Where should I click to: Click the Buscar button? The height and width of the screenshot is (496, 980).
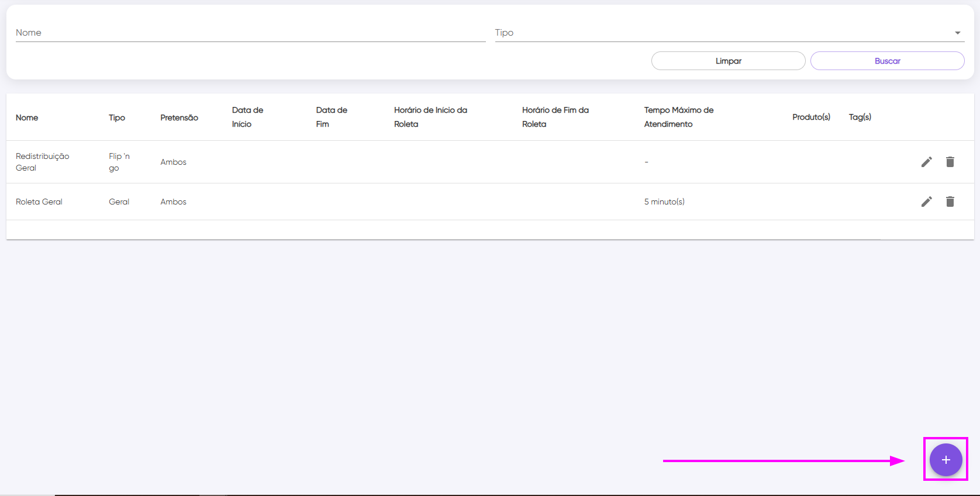887,61
